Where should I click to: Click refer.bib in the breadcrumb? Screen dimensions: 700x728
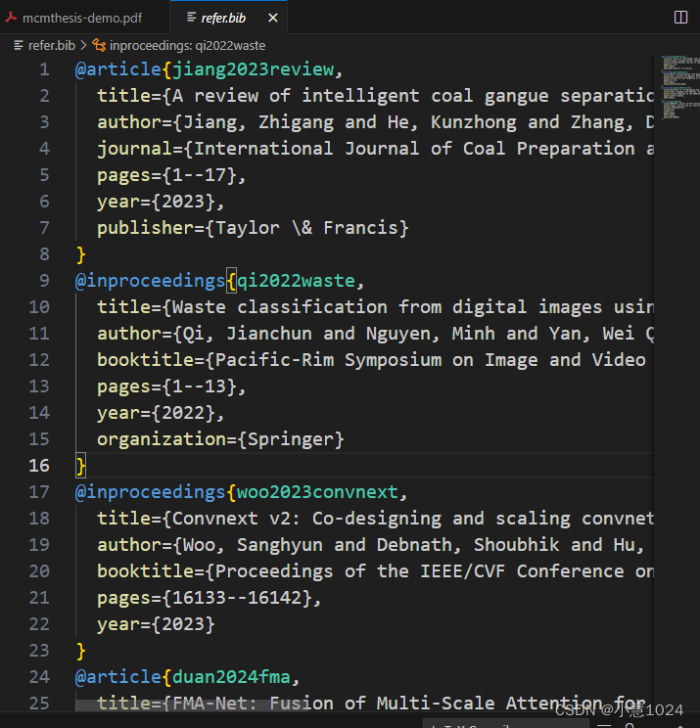[x=52, y=45]
